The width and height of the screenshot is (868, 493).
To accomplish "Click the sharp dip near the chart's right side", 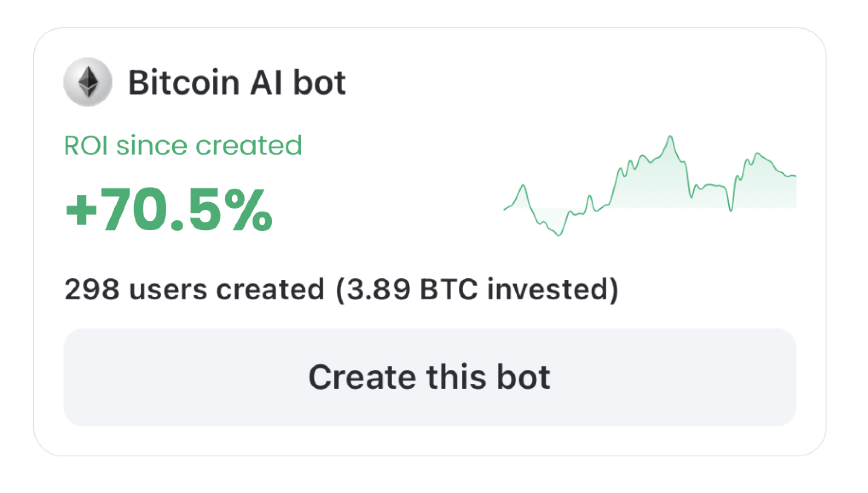I will tap(731, 210).
